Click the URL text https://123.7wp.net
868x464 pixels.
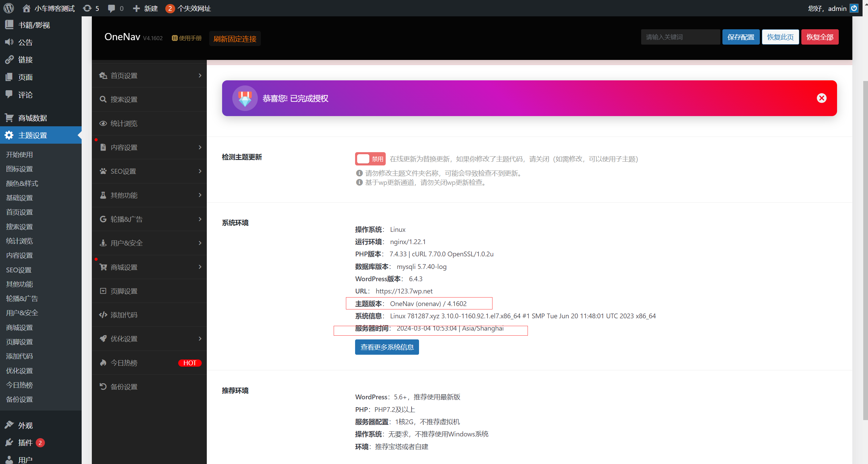404,291
